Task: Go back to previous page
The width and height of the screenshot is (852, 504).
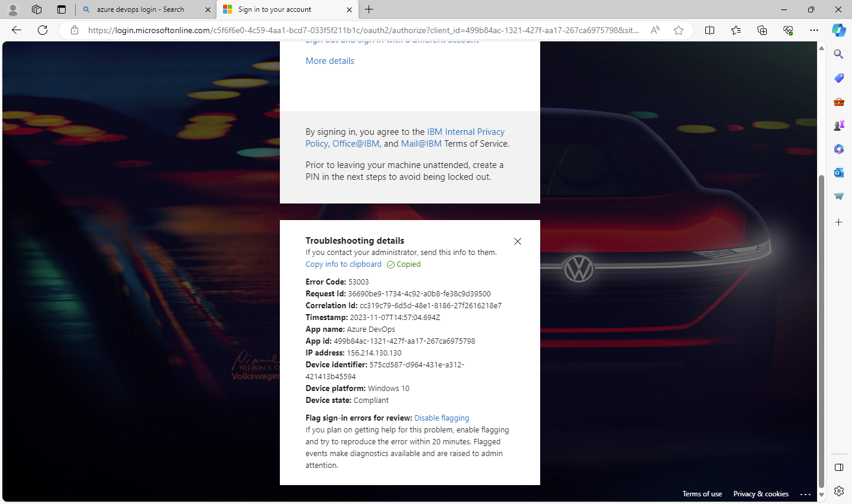Action: point(17,30)
